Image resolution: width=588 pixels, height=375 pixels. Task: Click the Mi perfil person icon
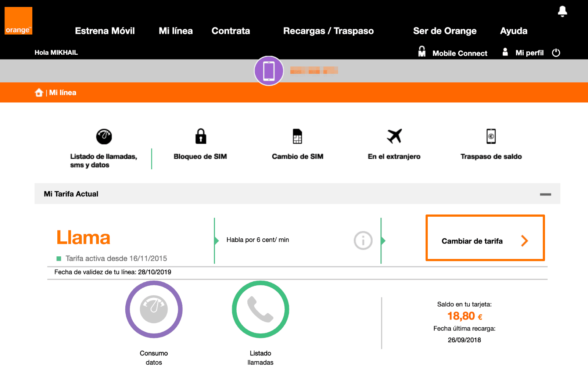click(505, 52)
